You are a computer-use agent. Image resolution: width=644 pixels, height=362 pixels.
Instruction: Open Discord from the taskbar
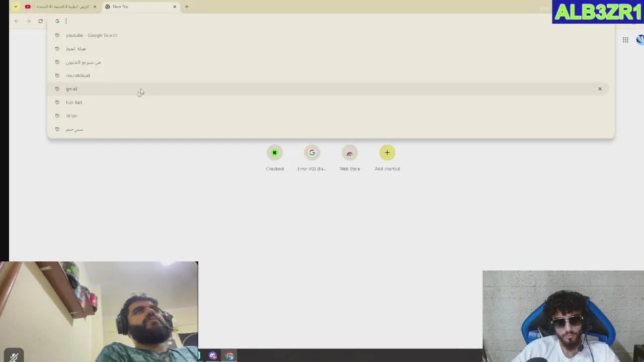click(213, 356)
